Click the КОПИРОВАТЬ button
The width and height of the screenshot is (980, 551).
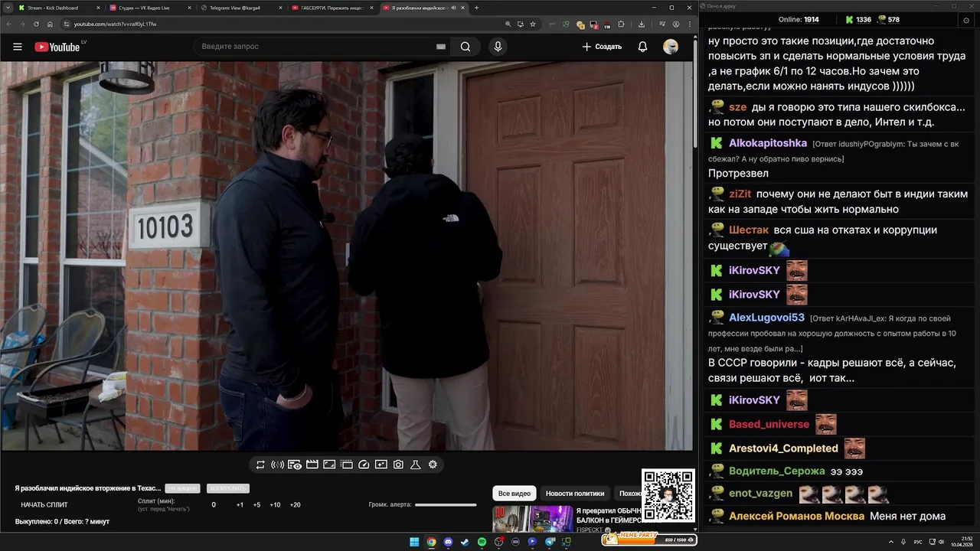pos(228,488)
